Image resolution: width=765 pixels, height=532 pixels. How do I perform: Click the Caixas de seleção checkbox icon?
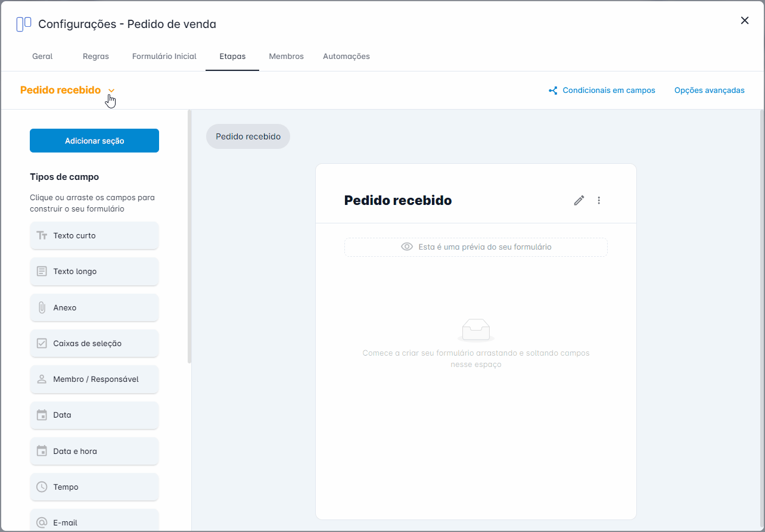coord(42,343)
